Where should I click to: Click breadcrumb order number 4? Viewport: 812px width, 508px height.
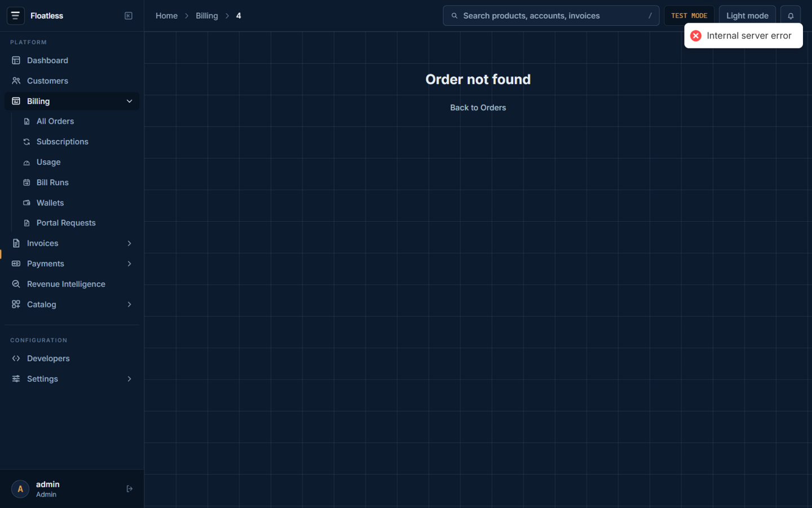click(x=239, y=16)
